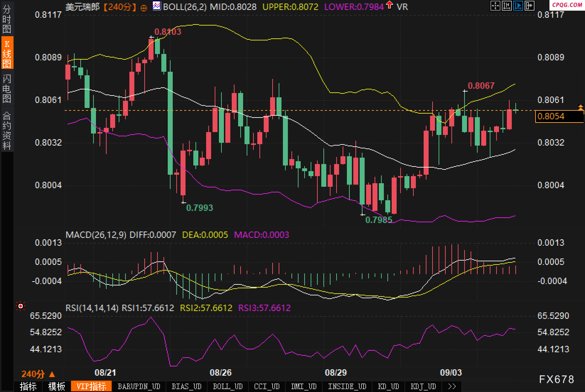This screenshot has width=585, height=392.
Task: Click the orange circle icon beside 240分
Action: click(144, 8)
